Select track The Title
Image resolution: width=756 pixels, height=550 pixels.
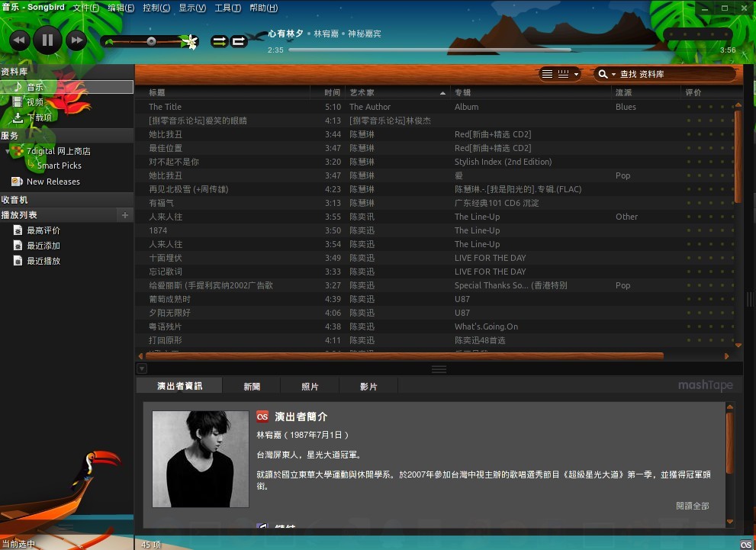[165, 107]
